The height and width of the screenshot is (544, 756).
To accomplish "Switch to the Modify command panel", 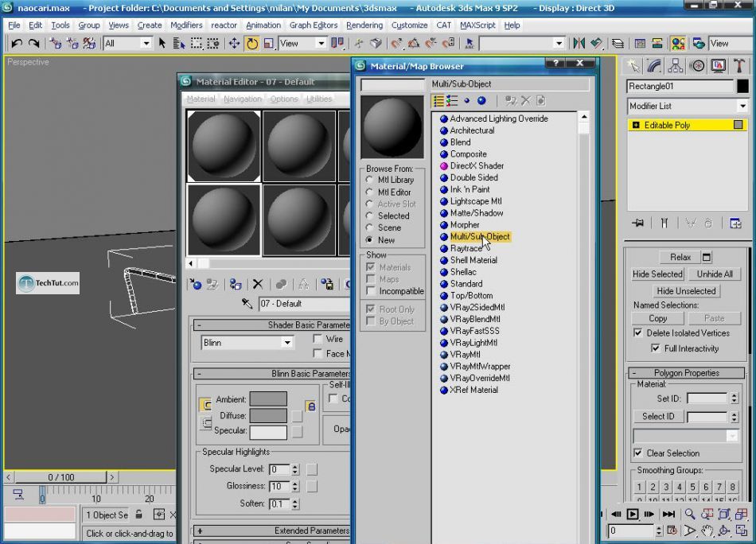I will click(x=654, y=66).
